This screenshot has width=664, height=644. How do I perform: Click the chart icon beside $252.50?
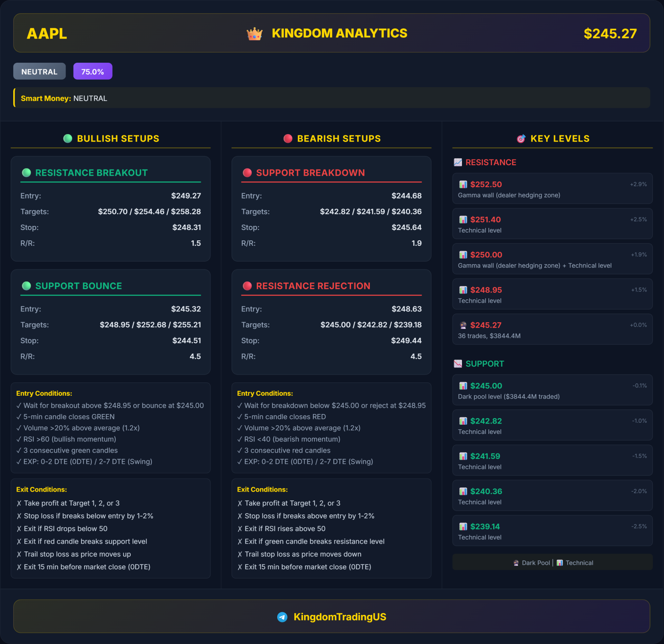[x=463, y=184]
